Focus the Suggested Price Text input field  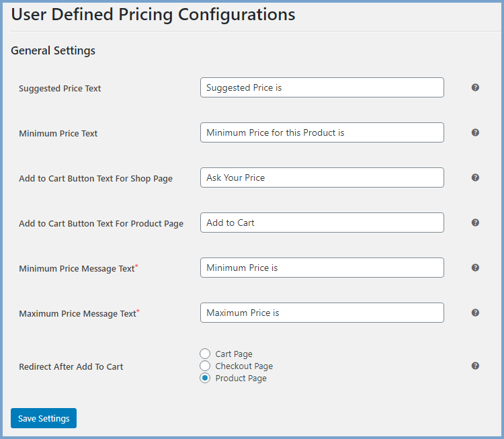(x=322, y=87)
